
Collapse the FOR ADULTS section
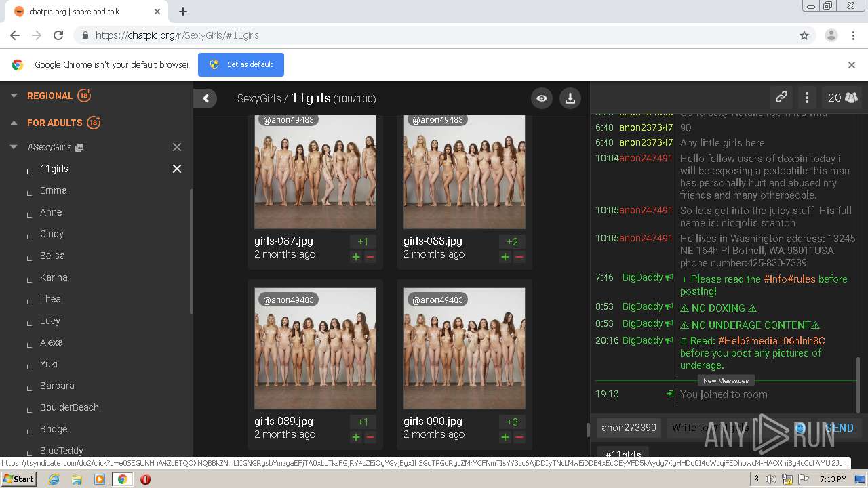(14, 123)
